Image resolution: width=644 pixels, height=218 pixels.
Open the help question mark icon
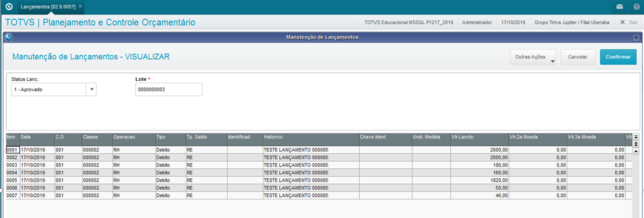[636, 7]
